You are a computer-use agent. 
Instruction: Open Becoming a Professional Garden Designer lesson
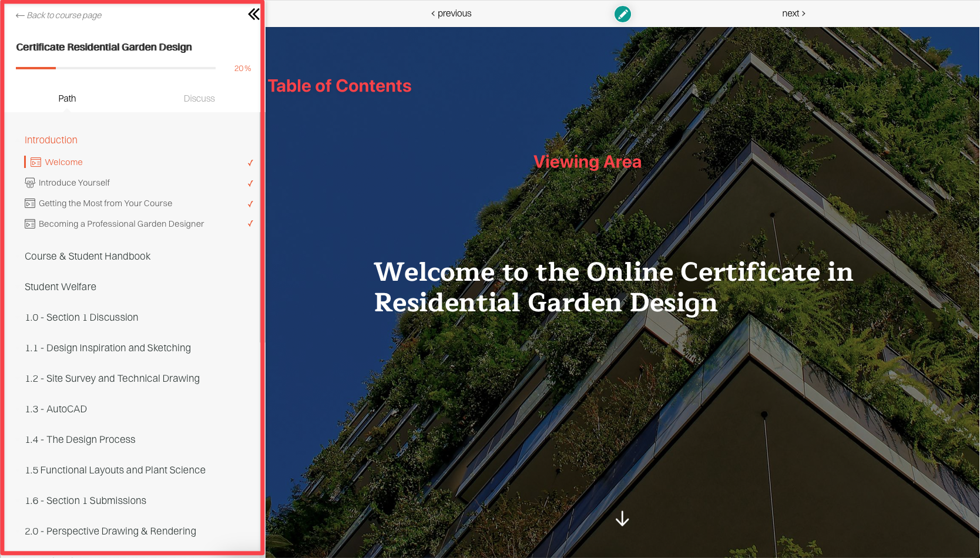pos(122,224)
